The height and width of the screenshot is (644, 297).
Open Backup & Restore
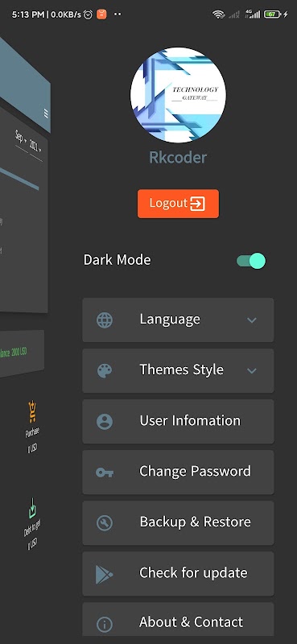click(x=178, y=522)
